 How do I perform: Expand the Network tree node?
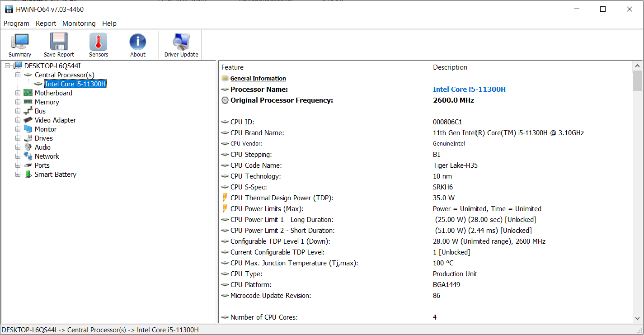point(18,156)
